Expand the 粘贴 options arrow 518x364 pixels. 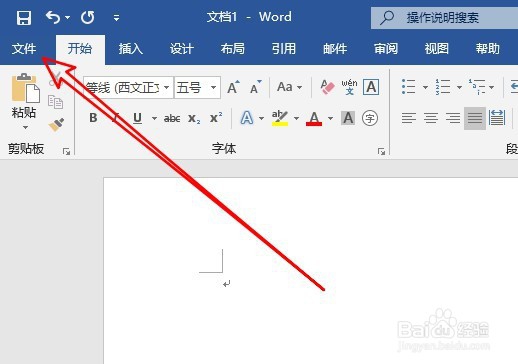(x=25, y=127)
